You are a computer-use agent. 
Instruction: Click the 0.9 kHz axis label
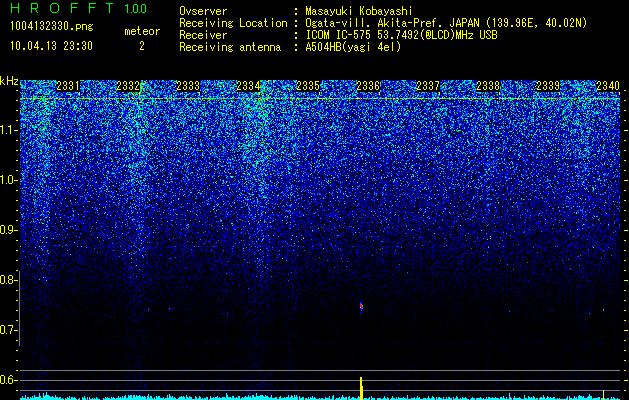(x=9, y=230)
